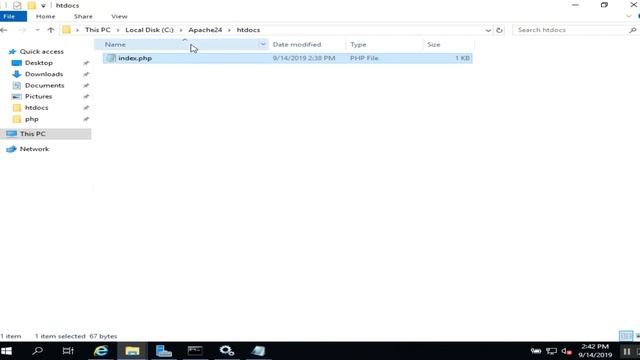Expand the ribbon with the chevron
640x360 pixels.
point(629,16)
